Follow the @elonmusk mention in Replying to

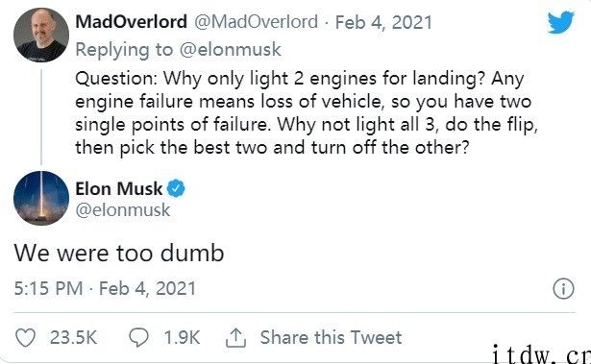pos(231,49)
